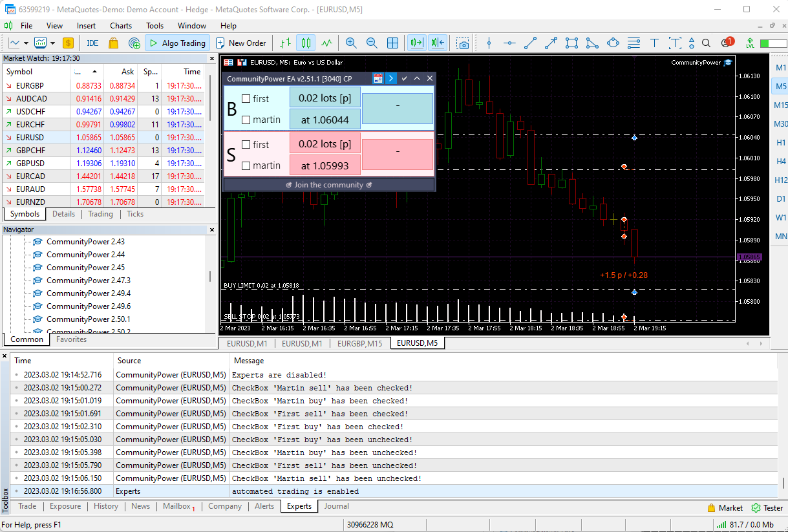Open the Tools menu
The image size is (788, 532).
coord(155,26)
